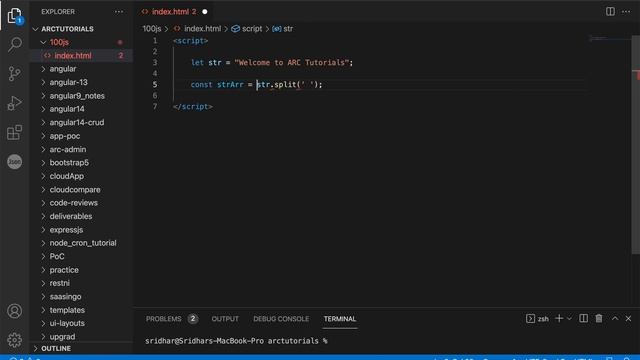Click the zsh terminal shell icon
Image resolution: width=640 pixels, height=360 pixels.
(x=530, y=319)
